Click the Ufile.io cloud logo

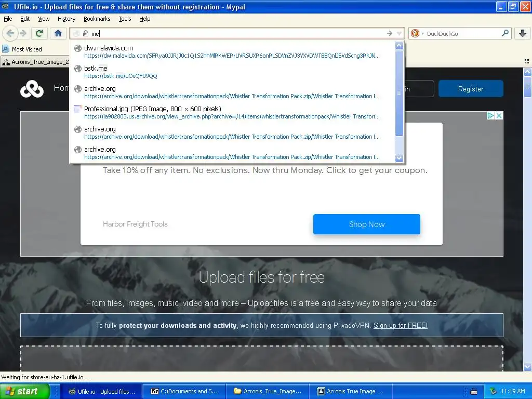32,89
